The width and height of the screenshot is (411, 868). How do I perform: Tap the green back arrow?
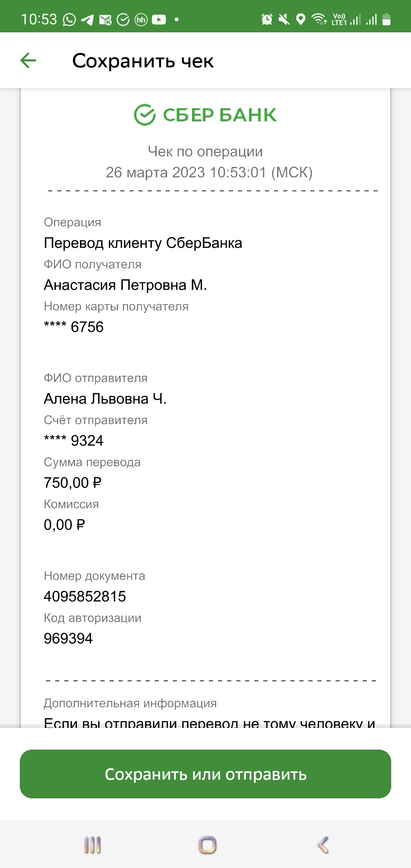coord(28,61)
